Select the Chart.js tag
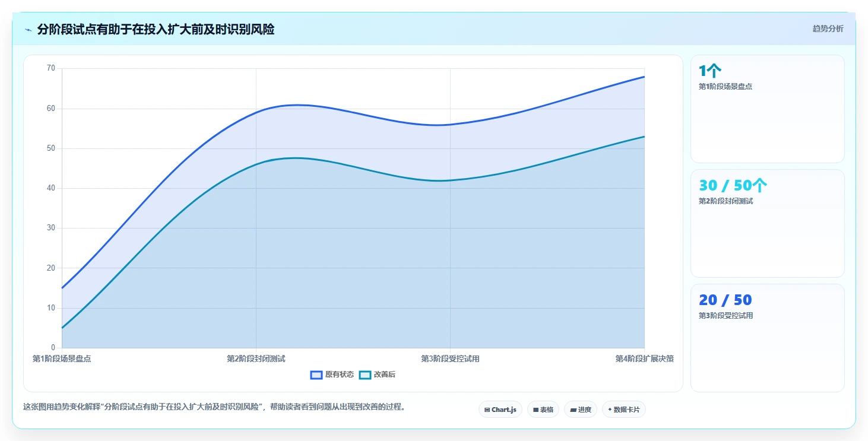Viewport: 868px width, 441px height. 500,410
